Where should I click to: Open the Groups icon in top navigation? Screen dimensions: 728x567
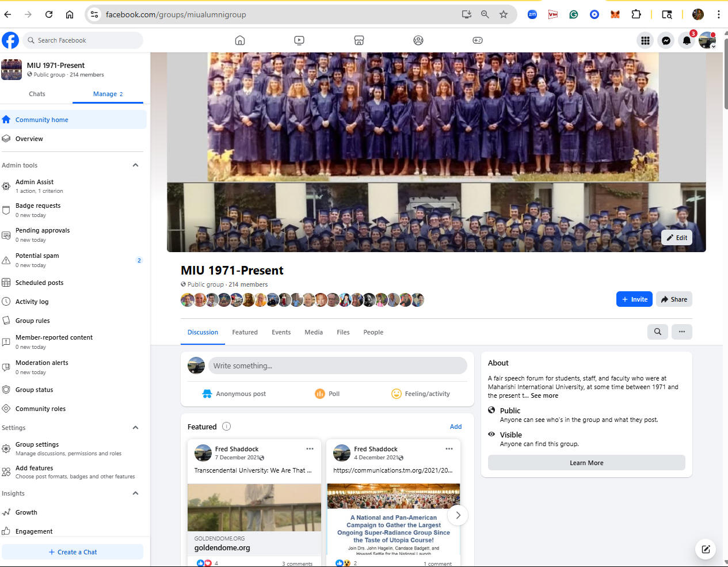click(418, 40)
